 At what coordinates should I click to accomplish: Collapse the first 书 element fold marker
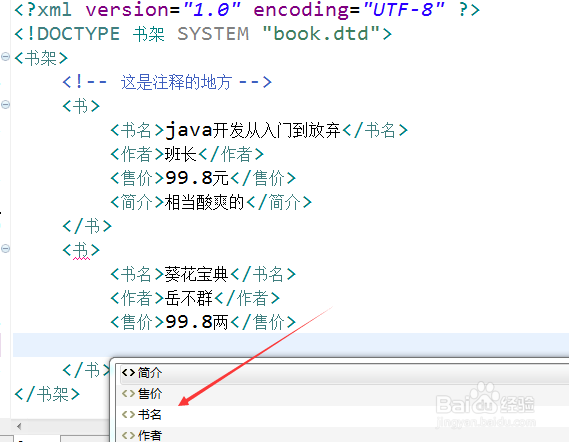pos(5,105)
